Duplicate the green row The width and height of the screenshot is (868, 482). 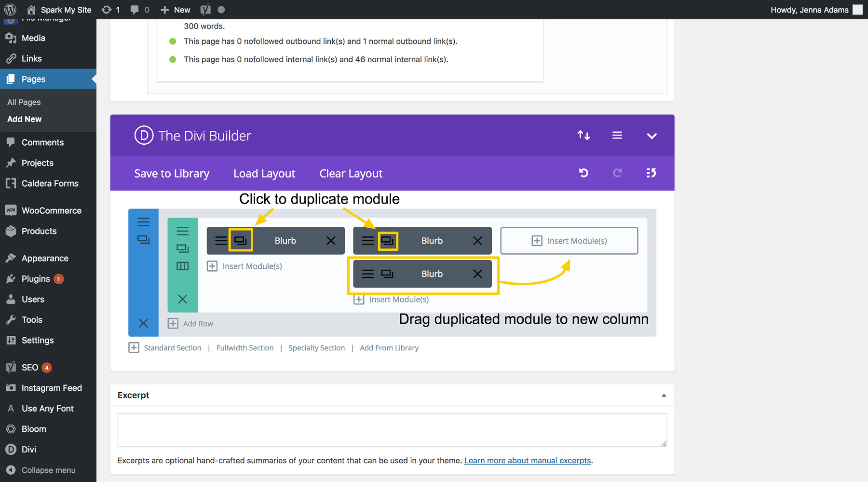[182, 248]
